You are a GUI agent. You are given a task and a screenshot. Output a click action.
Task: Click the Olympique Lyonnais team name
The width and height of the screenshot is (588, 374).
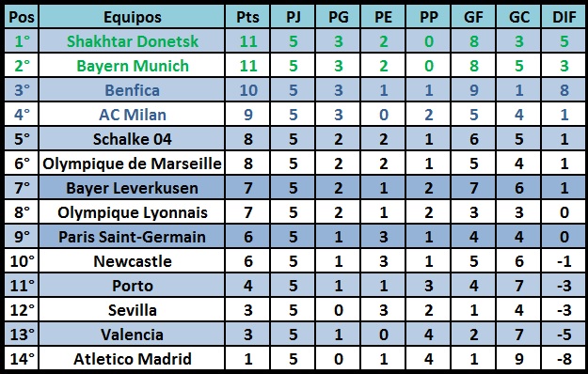132,212
